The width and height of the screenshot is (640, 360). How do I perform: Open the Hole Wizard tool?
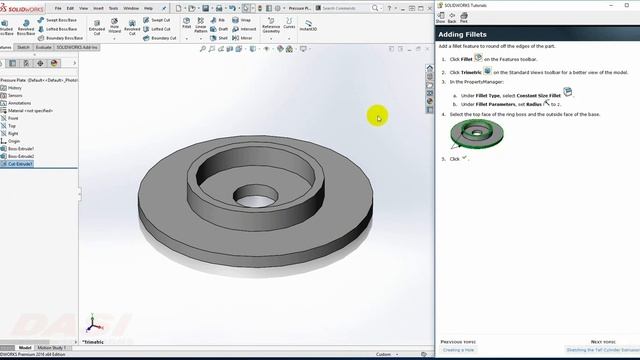tap(115, 26)
